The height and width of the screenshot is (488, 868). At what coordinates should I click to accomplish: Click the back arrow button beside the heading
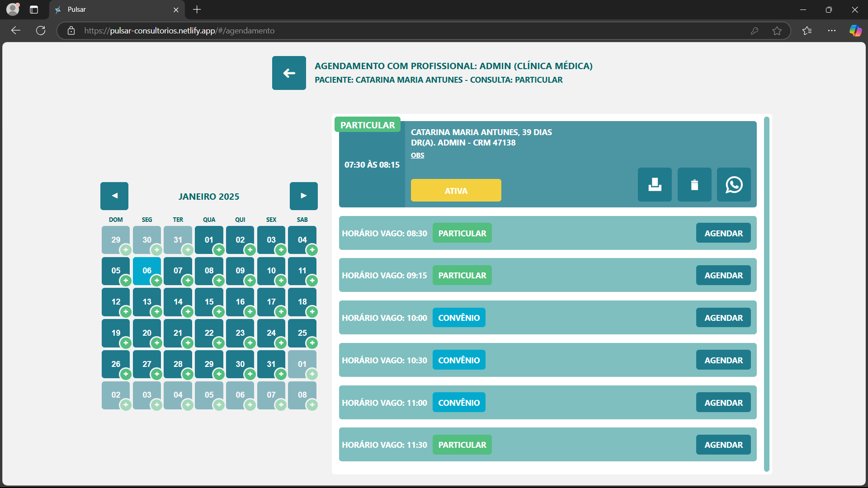pos(289,73)
